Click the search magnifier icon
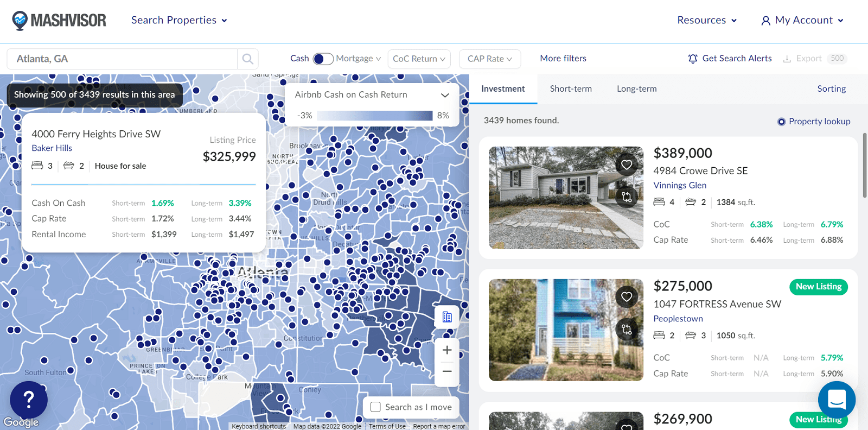This screenshot has height=430, width=868. (248, 59)
